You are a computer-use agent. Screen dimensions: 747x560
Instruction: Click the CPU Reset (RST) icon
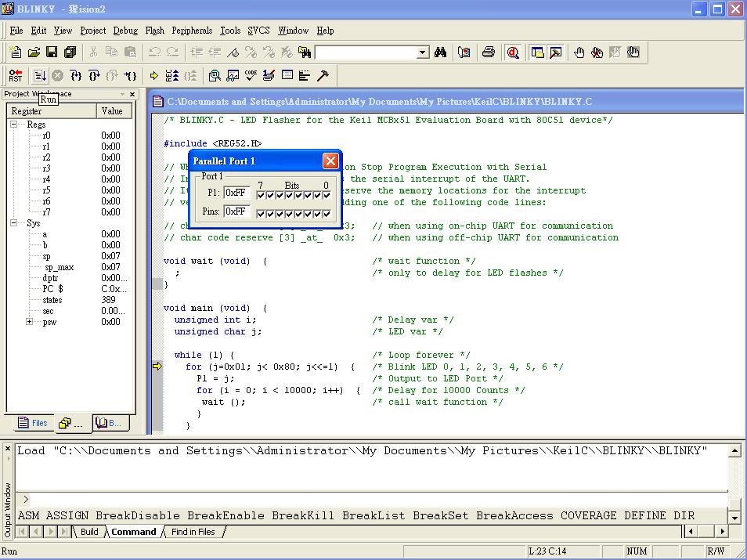coord(16,76)
